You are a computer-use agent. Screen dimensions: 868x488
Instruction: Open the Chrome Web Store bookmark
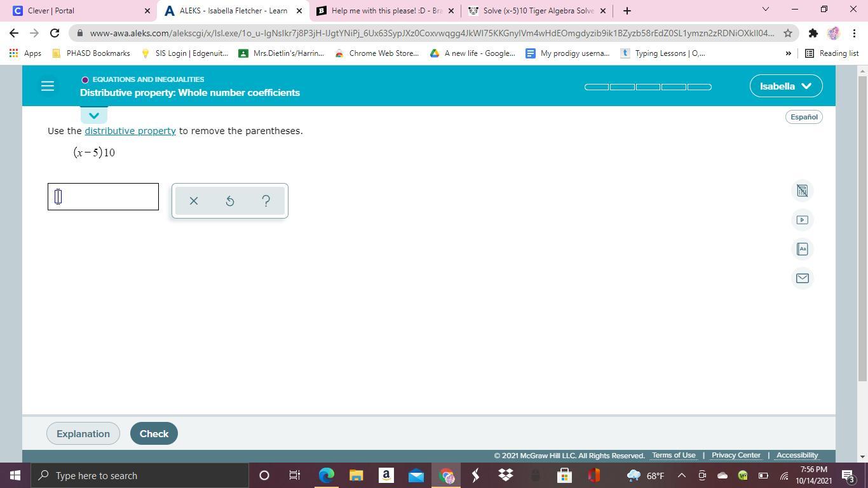377,53
